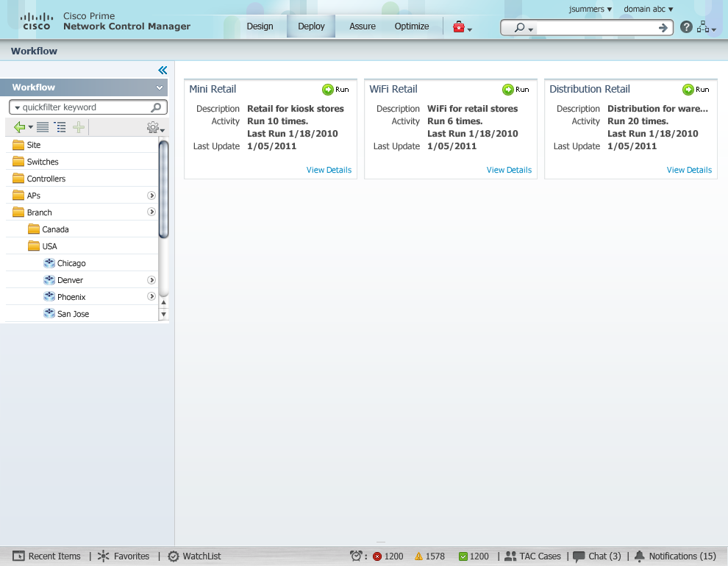Open the jsummers user dropdown
Screen dimensions: 728x566
[590, 10]
